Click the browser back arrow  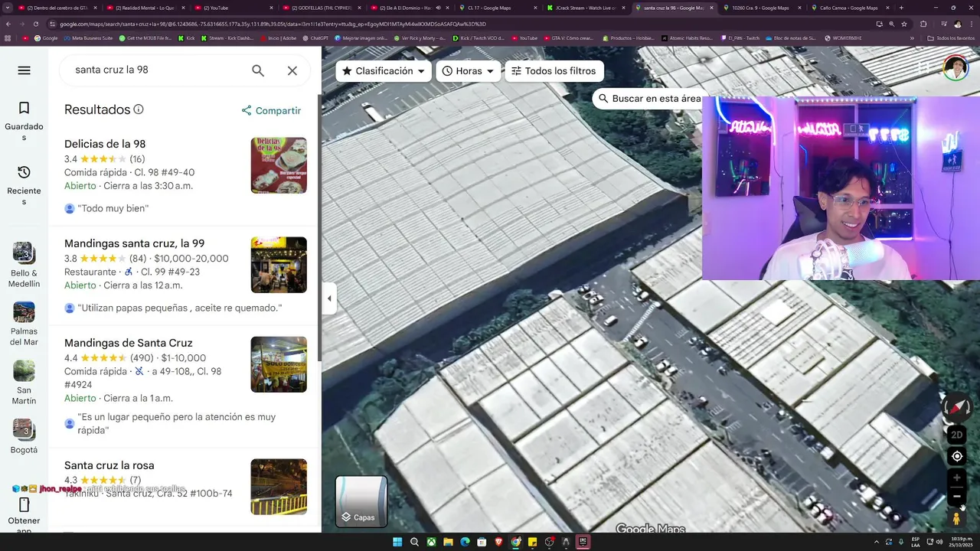point(8,24)
